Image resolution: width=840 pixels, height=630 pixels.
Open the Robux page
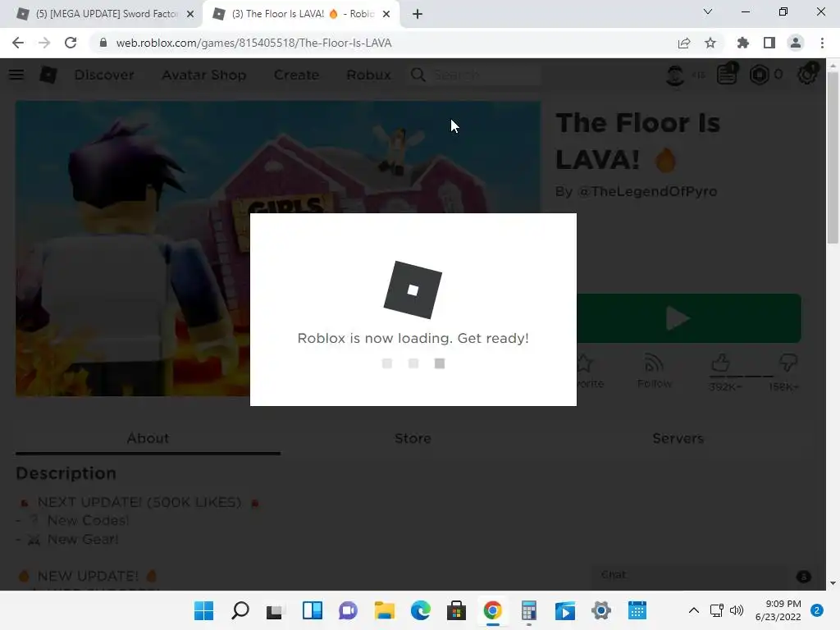368,75
